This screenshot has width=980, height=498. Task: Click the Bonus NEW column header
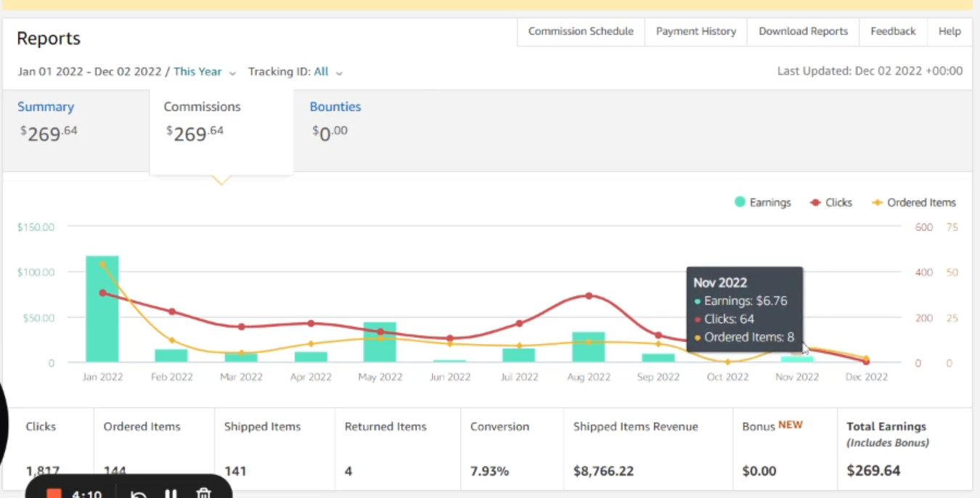772,426
